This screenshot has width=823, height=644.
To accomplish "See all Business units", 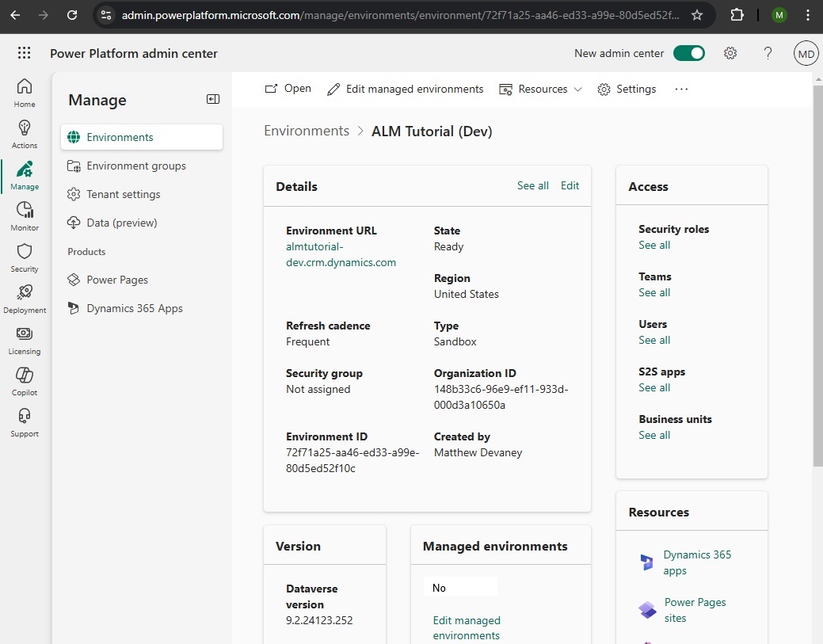I will tap(654, 435).
